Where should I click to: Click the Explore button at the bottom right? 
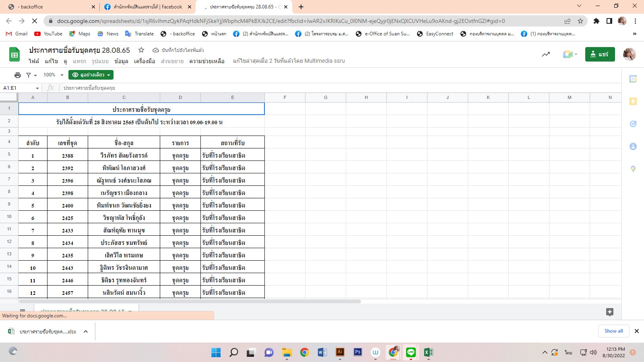click(x=609, y=312)
